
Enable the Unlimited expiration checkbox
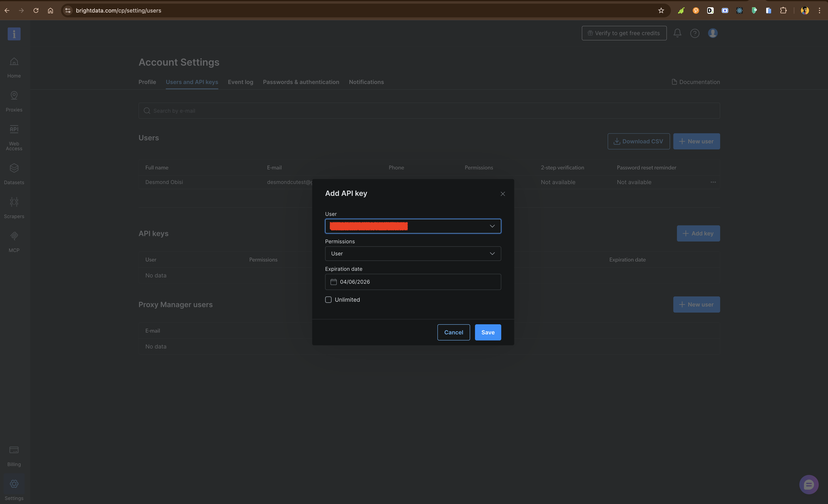[328, 299]
